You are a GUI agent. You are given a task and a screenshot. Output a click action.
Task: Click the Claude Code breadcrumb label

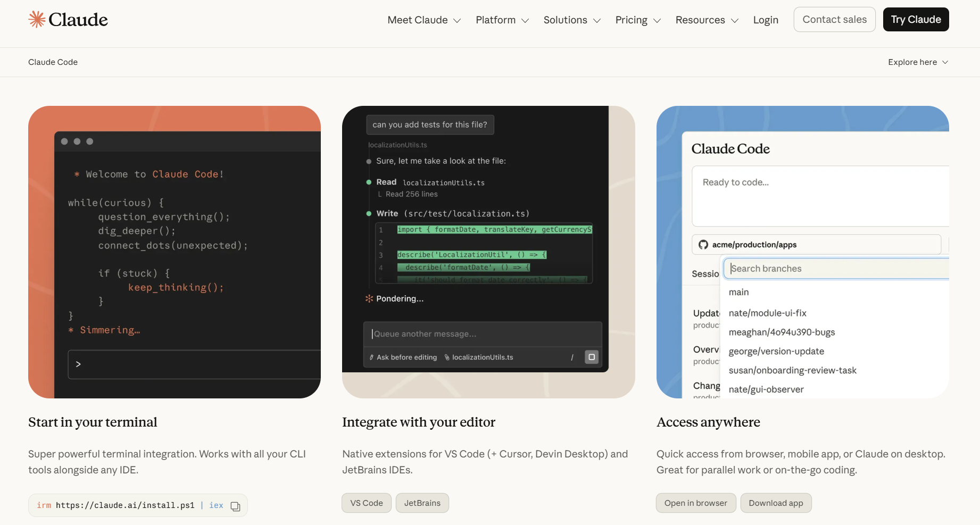53,62
